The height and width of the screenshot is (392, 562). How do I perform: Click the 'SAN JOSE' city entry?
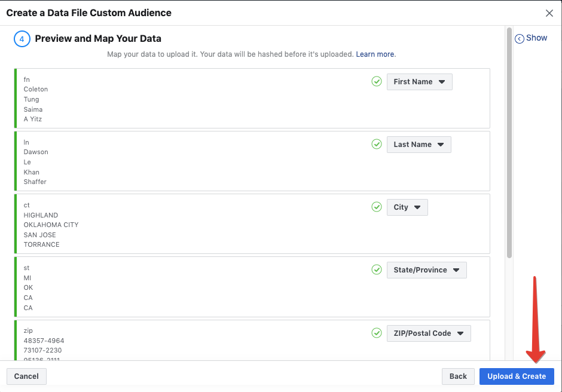tap(40, 235)
